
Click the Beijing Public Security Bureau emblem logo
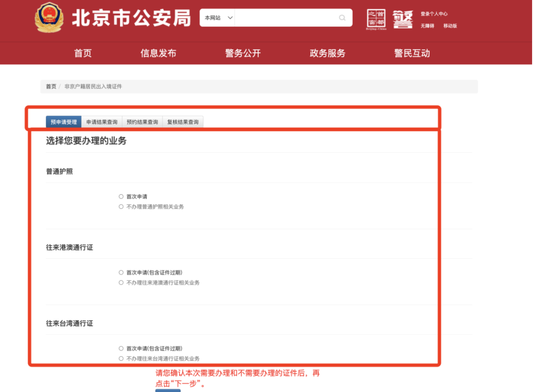49,18
